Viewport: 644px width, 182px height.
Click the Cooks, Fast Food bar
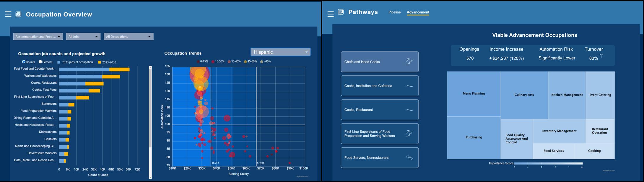pyautogui.click(x=79, y=90)
